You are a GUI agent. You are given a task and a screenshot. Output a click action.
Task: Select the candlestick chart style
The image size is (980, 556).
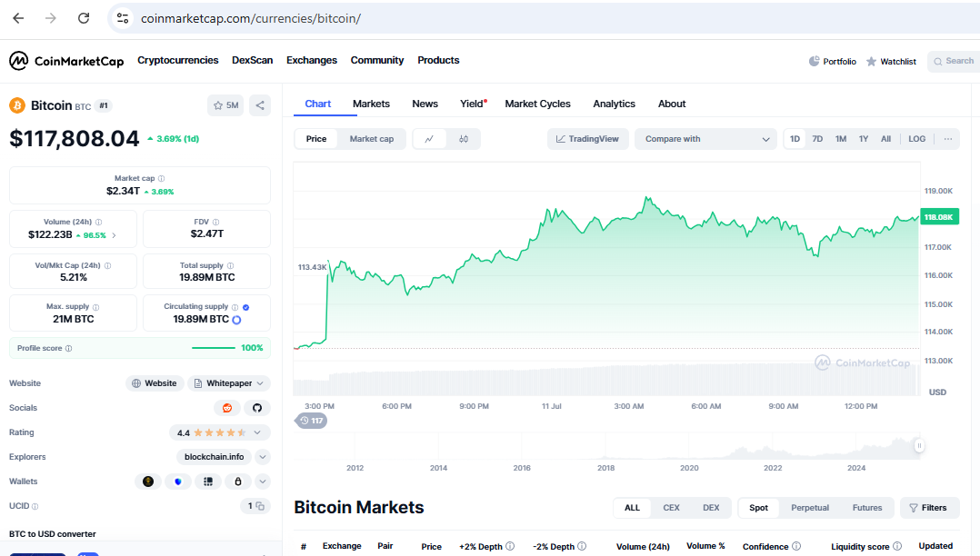[464, 139]
